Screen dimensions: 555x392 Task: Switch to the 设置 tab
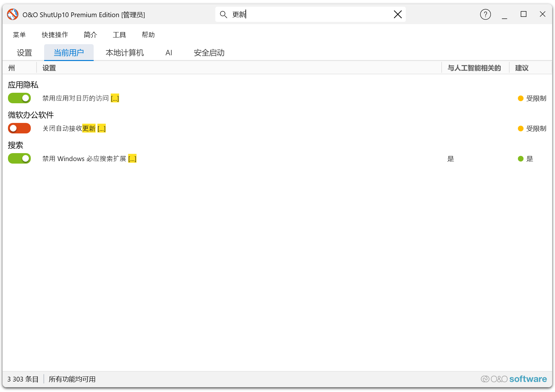24,53
